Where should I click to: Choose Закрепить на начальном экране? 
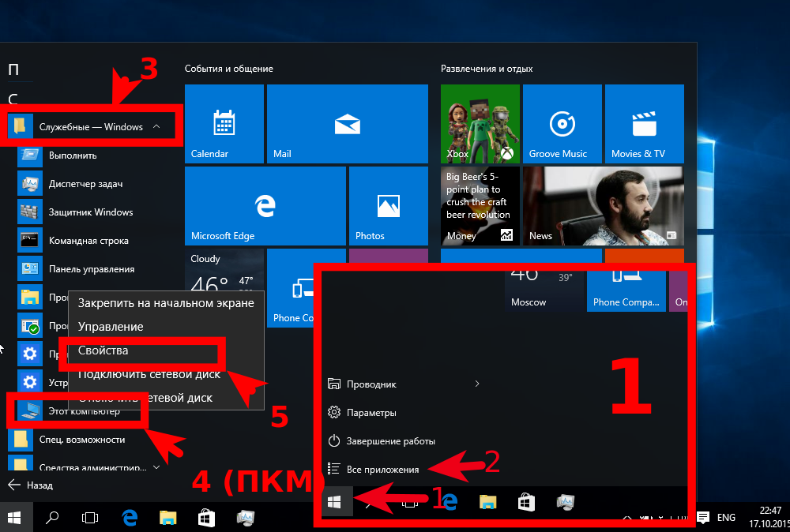(x=166, y=303)
